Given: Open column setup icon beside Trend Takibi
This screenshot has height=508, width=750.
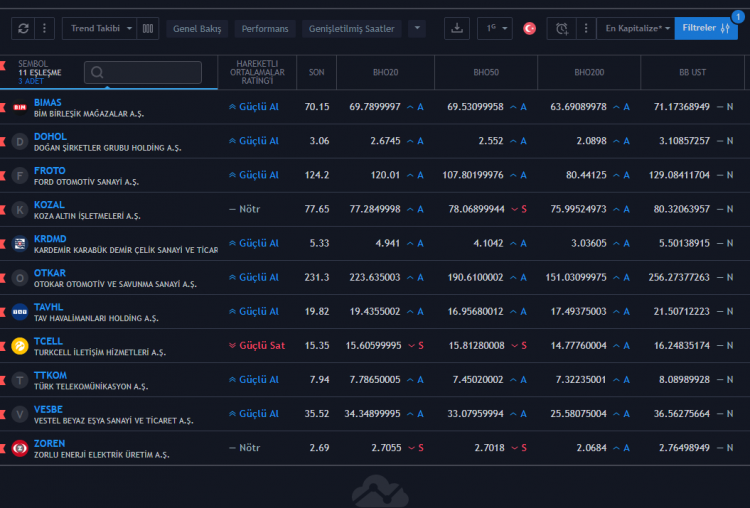Looking at the screenshot, I should coord(148,29).
